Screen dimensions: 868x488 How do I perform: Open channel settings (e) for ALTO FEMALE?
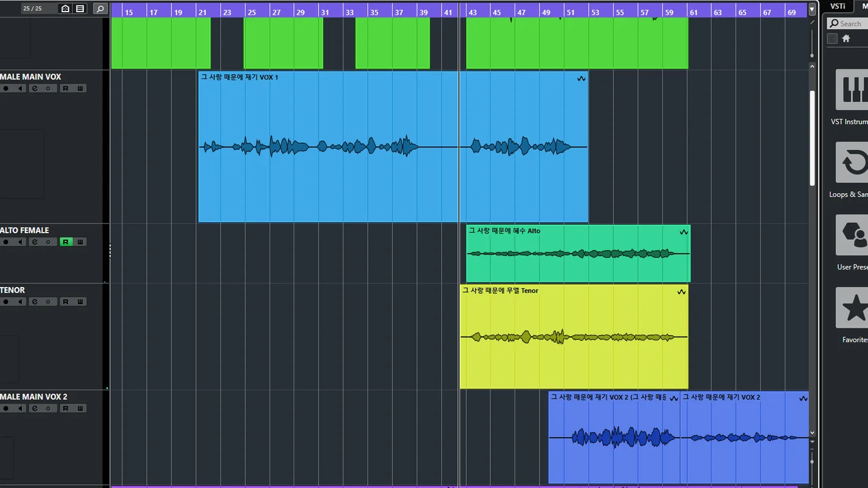[x=35, y=242]
